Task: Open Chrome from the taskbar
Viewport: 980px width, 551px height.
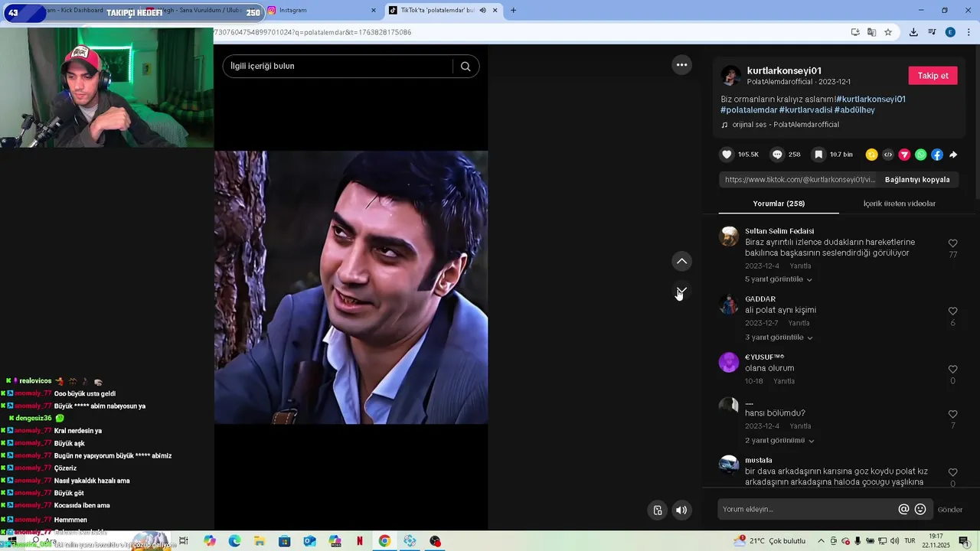Action: coord(384,541)
